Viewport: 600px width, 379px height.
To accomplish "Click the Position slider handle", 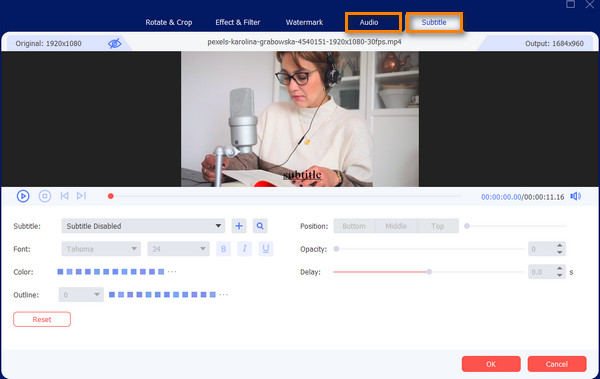I will 467,226.
